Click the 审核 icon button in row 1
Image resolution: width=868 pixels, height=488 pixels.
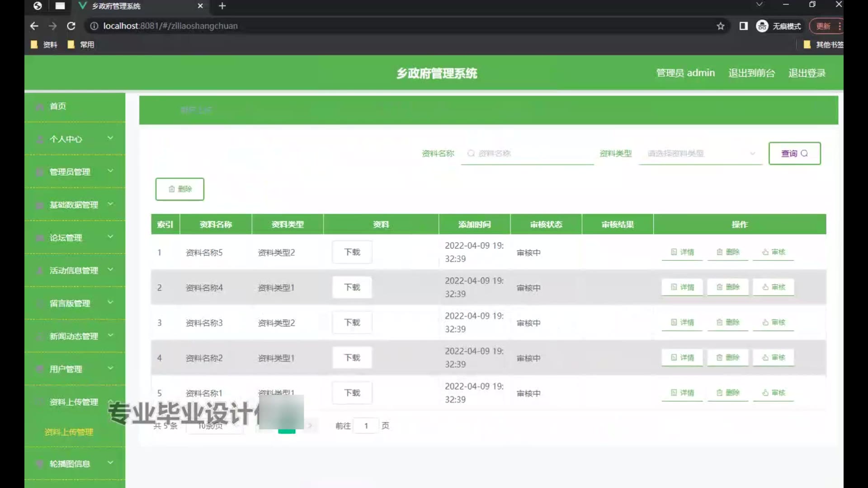pyautogui.click(x=774, y=252)
